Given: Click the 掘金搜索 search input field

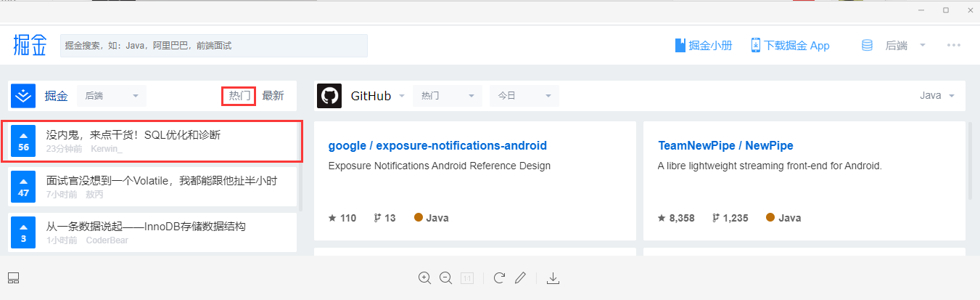Looking at the screenshot, I should point(213,45).
